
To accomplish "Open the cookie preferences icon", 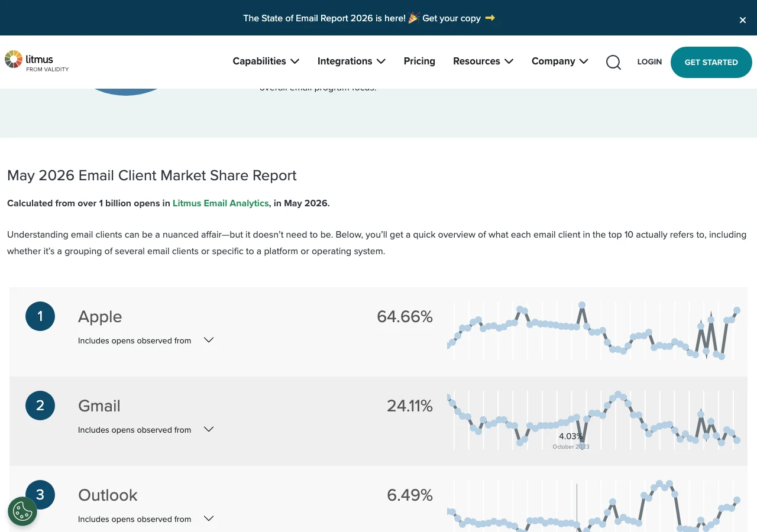I will [x=22, y=511].
